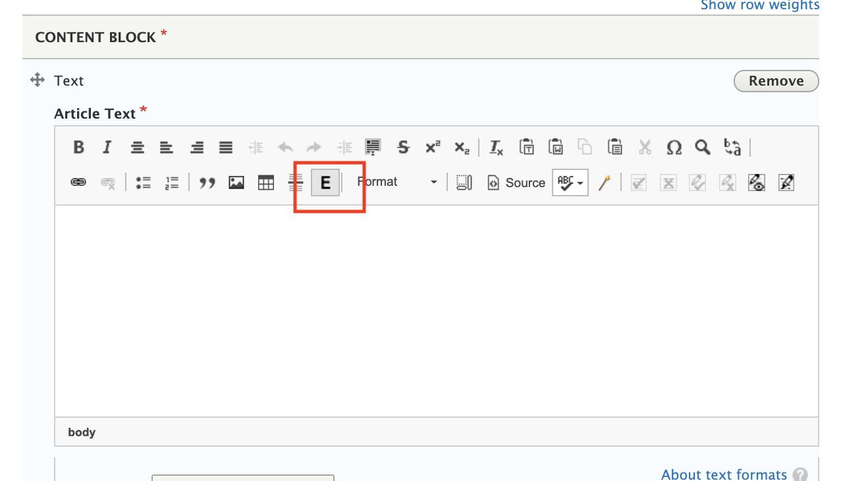Click the help icon beside About text formats

pyautogui.click(x=800, y=474)
